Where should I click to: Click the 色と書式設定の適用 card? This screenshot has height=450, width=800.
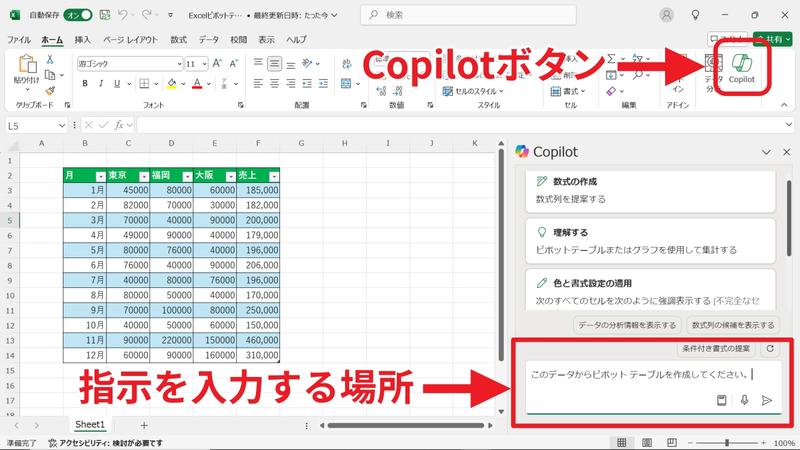pyautogui.click(x=651, y=290)
